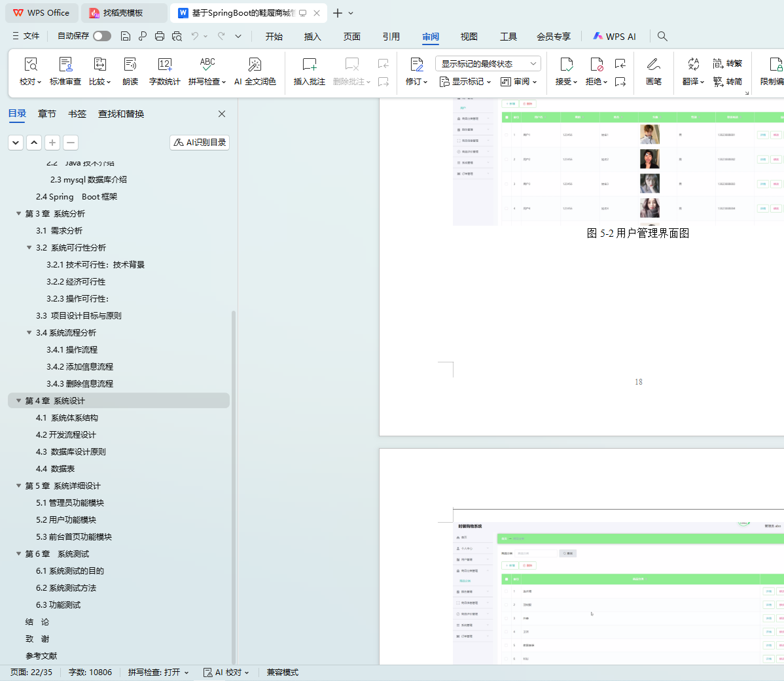
Task: Click 接受 accept changes icon
Action: coord(567,65)
